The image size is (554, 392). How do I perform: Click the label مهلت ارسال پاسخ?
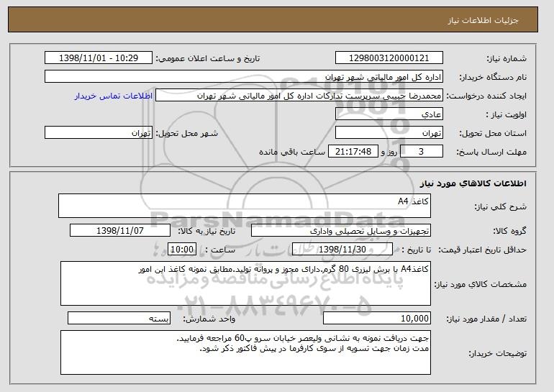click(x=491, y=152)
